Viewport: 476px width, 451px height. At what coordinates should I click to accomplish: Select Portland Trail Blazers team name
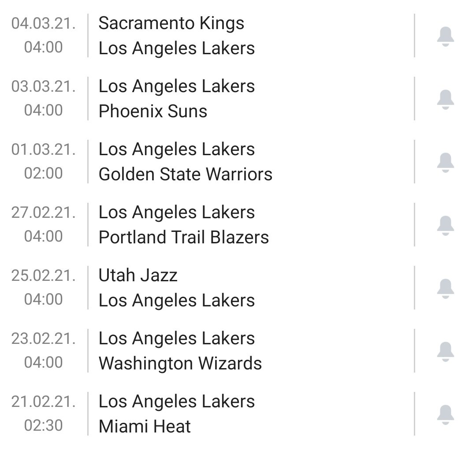click(x=184, y=237)
